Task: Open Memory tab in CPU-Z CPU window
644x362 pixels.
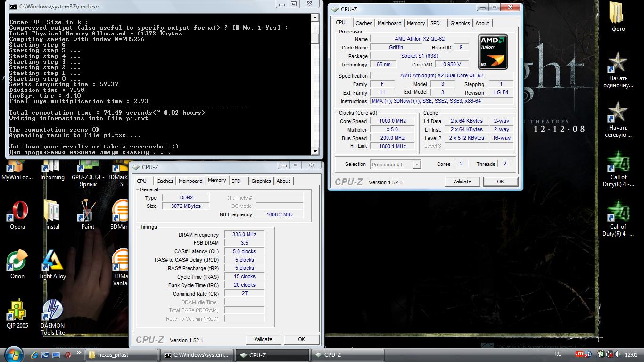Action: (416, 23)
